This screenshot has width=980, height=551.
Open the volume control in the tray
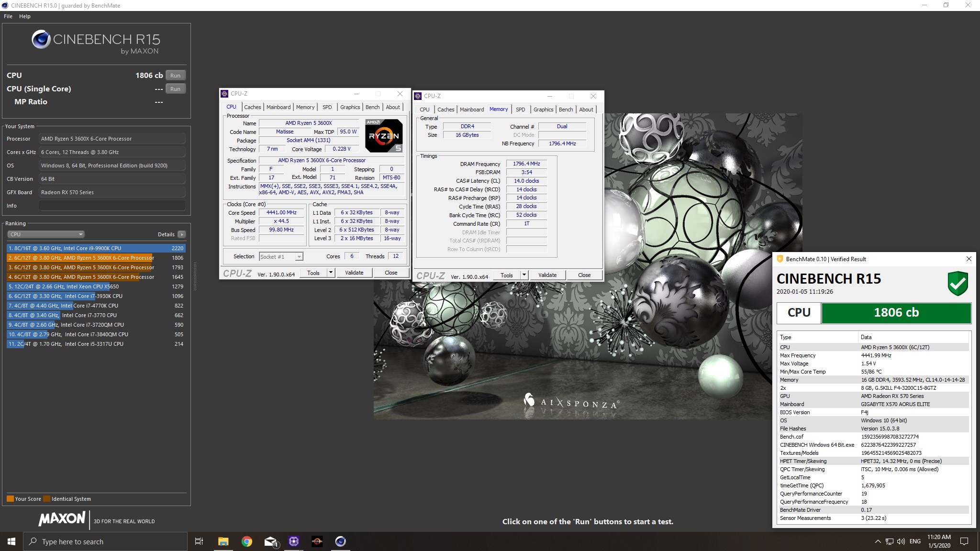point(901,541)
